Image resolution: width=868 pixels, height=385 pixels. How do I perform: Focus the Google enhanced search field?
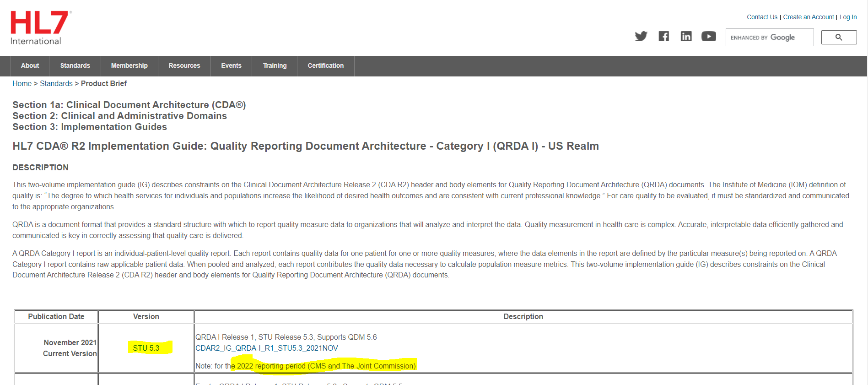pos(770,38)
